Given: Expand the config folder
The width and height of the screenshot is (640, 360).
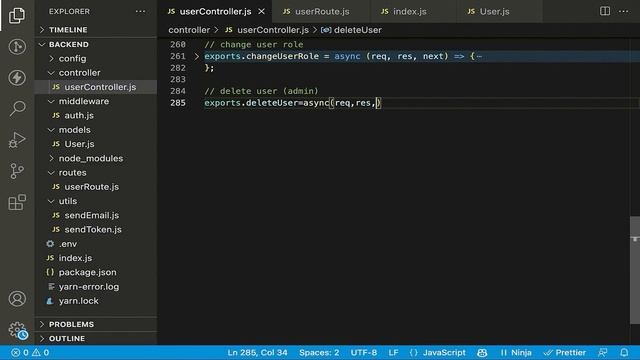Looking at the screenshot, I should 96,58.
